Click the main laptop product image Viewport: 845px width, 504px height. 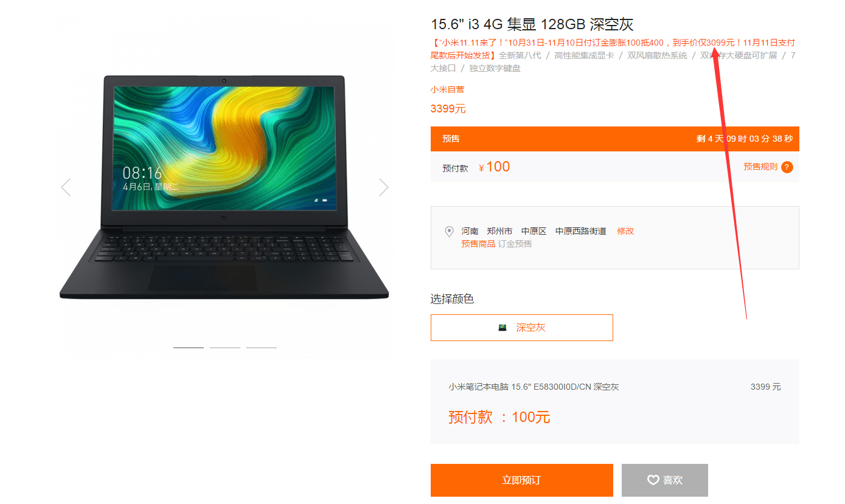point(224,187)
